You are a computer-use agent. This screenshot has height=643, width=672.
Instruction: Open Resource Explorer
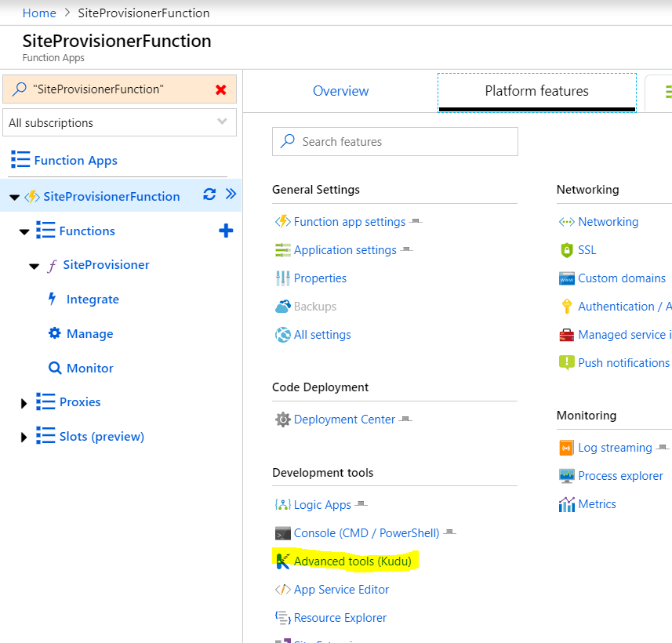[x=340, y=618]
